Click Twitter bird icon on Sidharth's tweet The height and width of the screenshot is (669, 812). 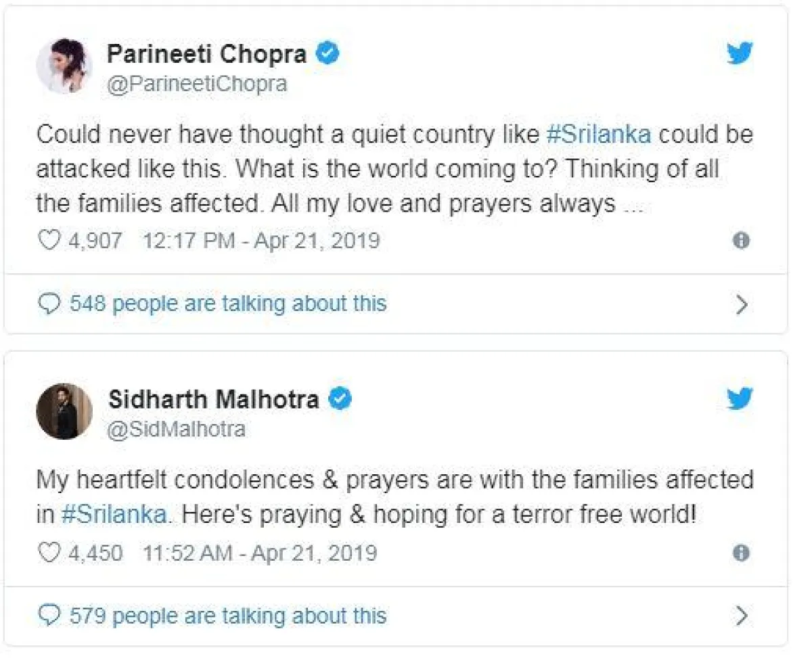(x=740, y=400)
